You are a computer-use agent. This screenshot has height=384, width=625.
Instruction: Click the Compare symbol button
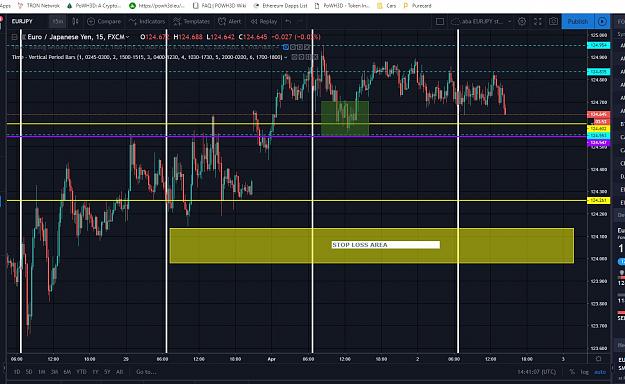click(x=104, y=21)
